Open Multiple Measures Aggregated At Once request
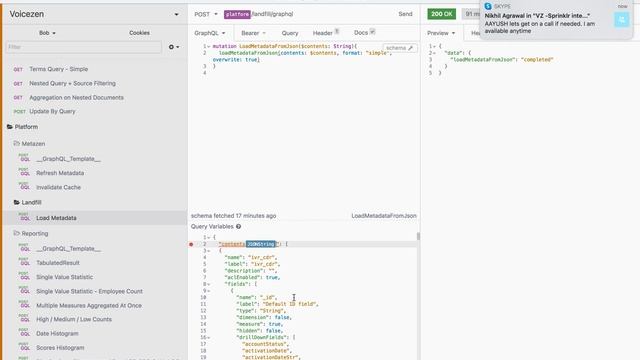This screenshot has height=360, width=640. pos(89,305)
